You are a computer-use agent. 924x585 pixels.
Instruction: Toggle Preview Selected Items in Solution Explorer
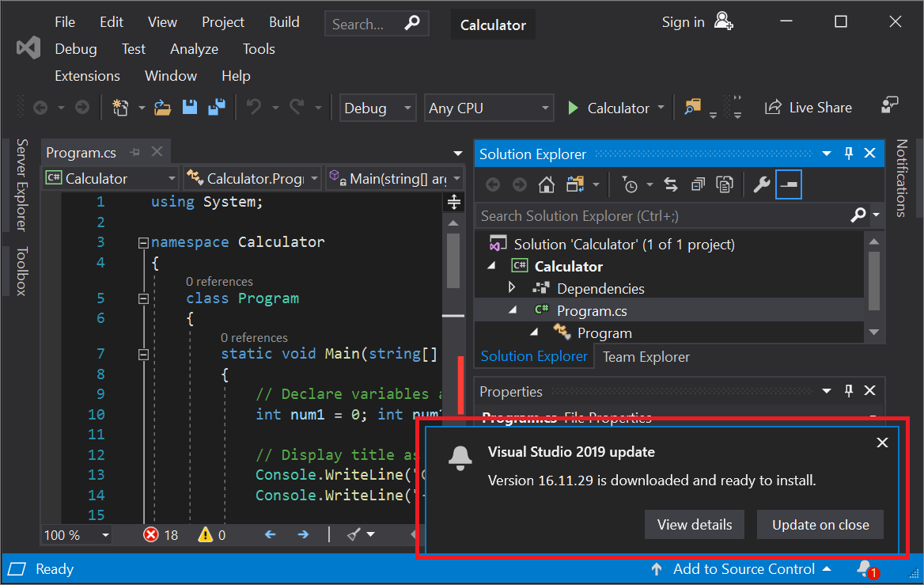[x=788, y=184]
